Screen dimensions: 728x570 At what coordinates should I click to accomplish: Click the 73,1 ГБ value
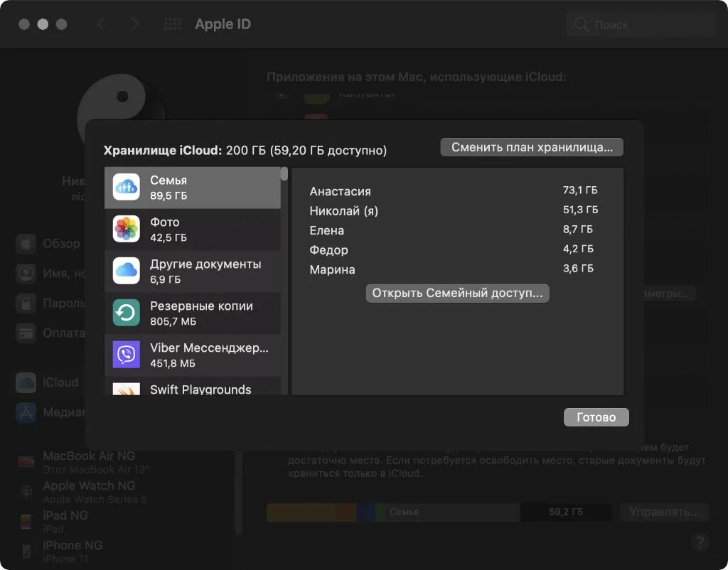580,190
